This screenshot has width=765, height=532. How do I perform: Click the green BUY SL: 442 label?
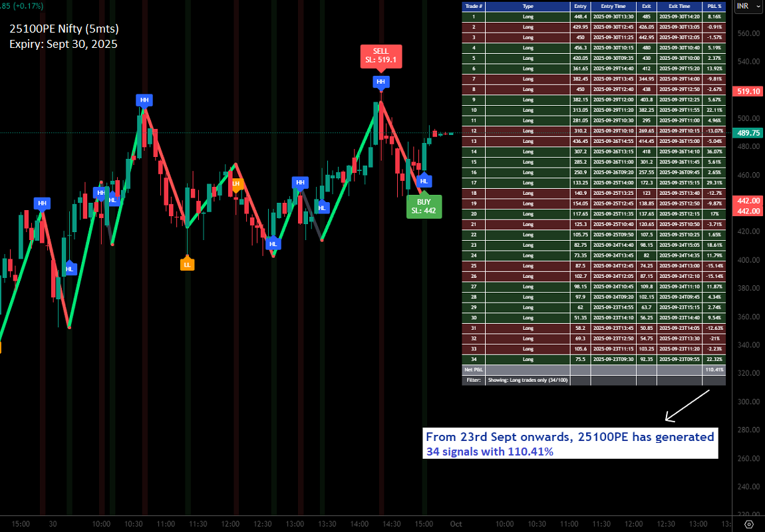coord(424,206)
